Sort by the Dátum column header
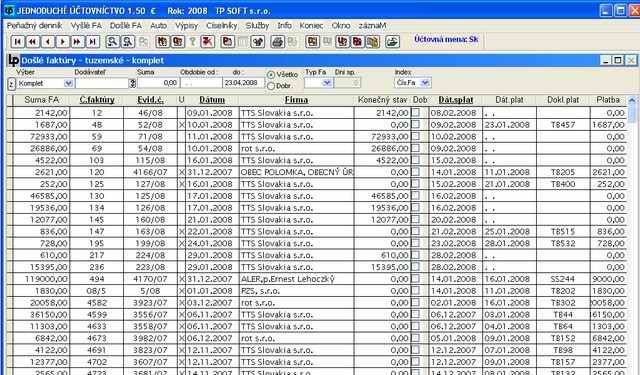 212,100
